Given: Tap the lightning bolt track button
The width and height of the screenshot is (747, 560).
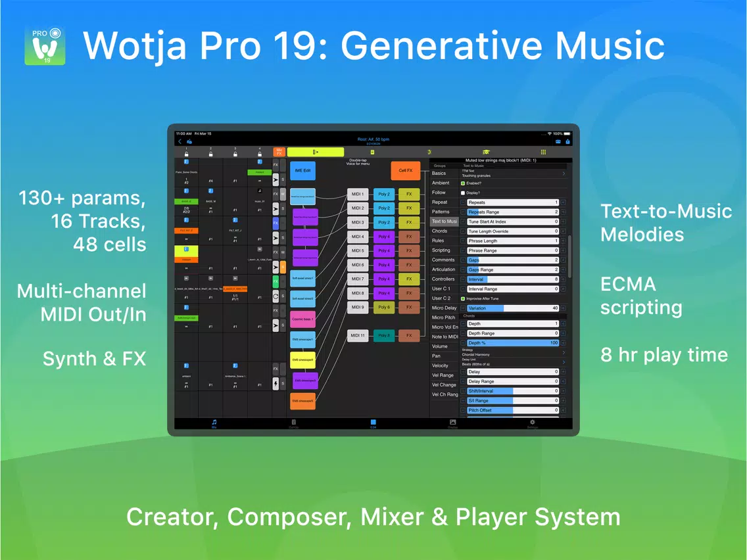Looking at the screenshot, I should click(276, 383).
